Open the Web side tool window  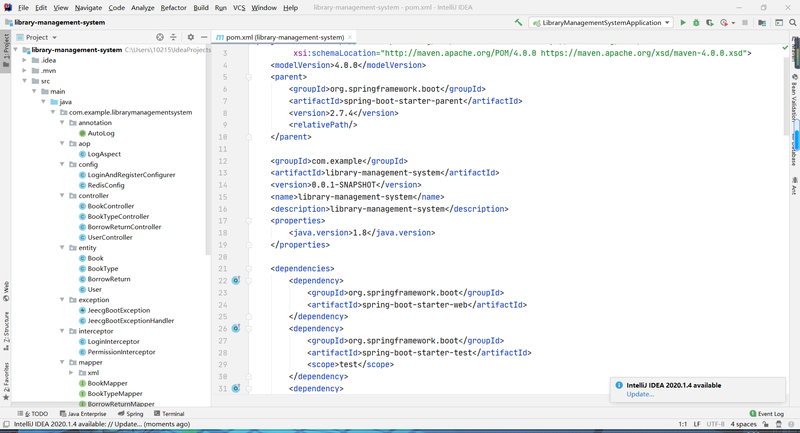click(6, 291)
